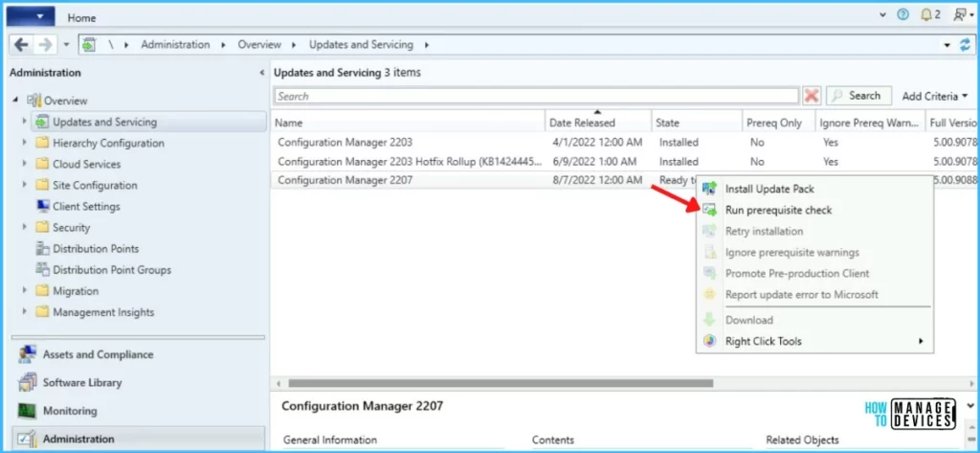Click the Help question mark icon
The width and height of the screenshot is (980, 453).
902,15
